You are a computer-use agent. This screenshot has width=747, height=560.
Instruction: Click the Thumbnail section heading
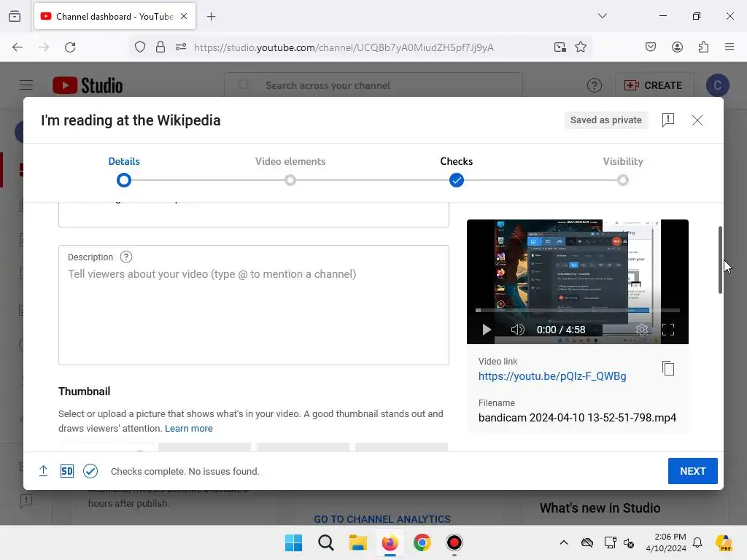pos(85,392)
